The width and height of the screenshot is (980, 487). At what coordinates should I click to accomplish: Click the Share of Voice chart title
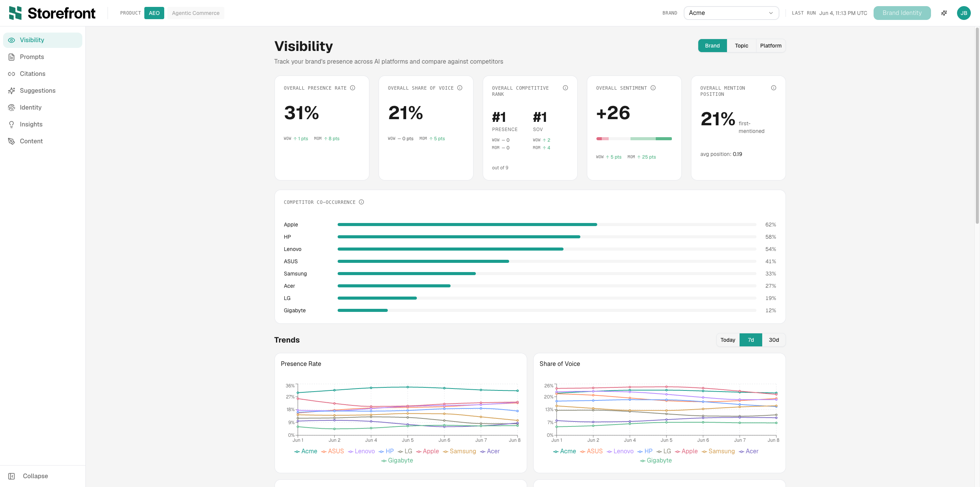pos(560,364)
